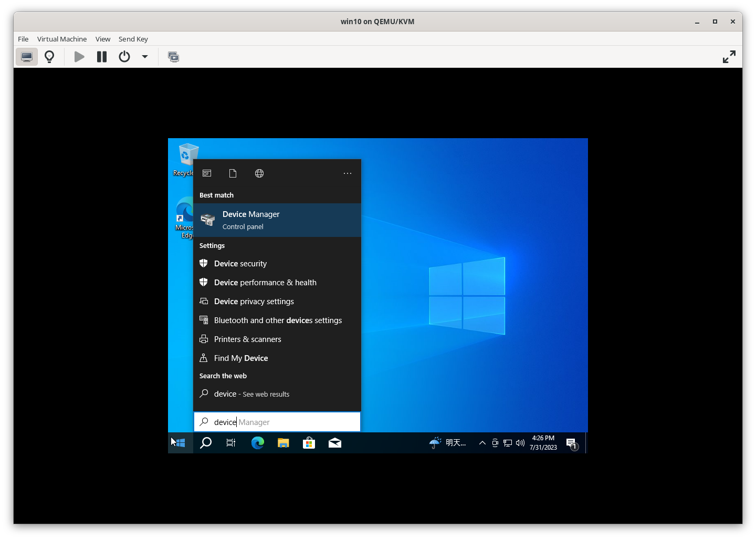The height and width of the screenshot is (539, 756).
Task: Open weather widget on taskbar
Action: pyautogui.click(x=448, y=443)
